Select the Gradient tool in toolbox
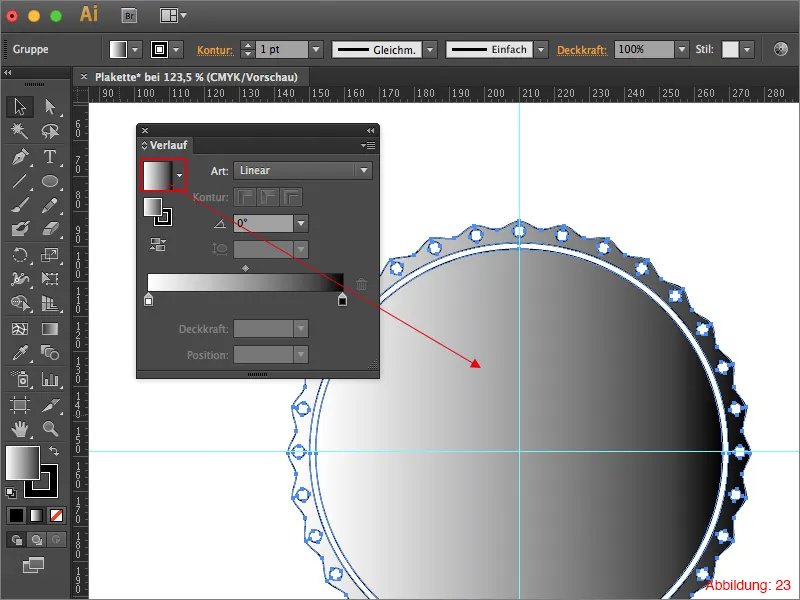800x600 pixels. (x=50, y=329)
